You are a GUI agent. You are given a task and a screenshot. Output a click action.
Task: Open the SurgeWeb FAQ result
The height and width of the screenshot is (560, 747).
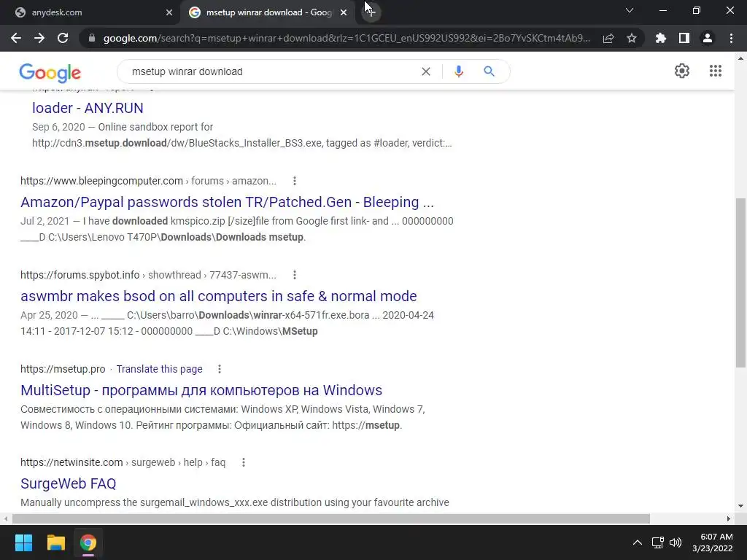[68, 484]
